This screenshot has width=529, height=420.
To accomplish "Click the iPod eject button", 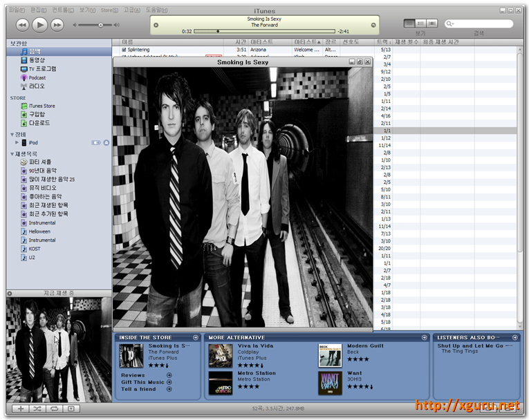I will pyautogui.click(x=106, y=142).
